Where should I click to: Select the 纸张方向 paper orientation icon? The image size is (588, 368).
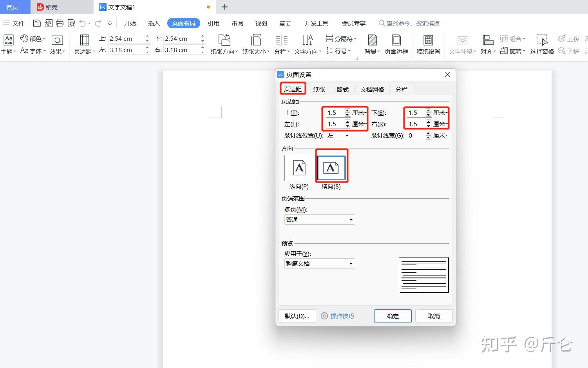224,44
